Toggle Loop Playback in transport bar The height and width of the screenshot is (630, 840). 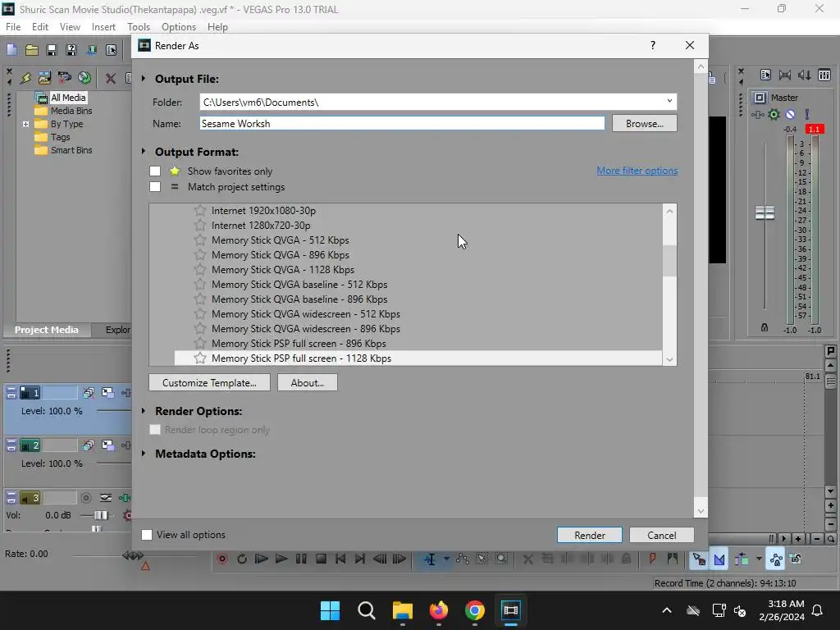click(242, 559)
